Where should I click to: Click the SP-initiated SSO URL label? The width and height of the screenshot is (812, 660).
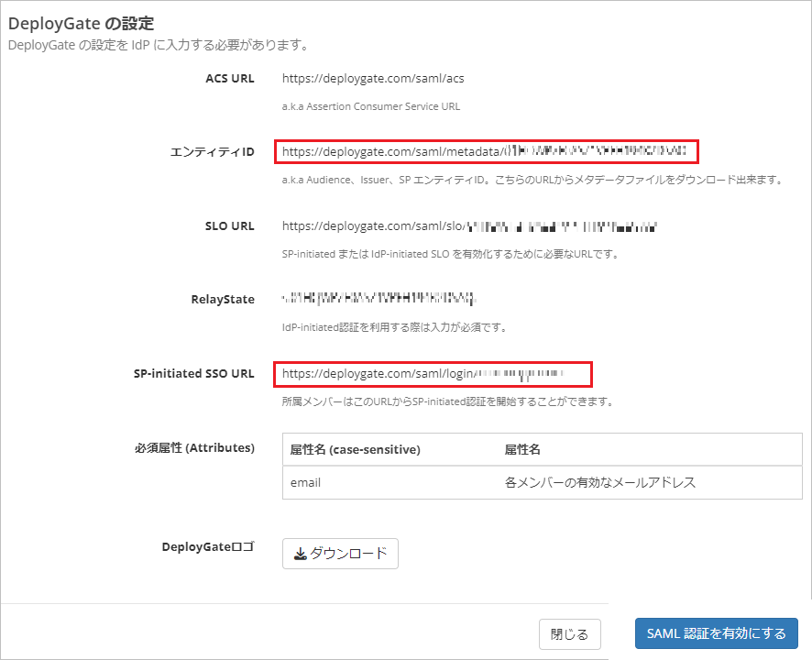tap(193, 373)
